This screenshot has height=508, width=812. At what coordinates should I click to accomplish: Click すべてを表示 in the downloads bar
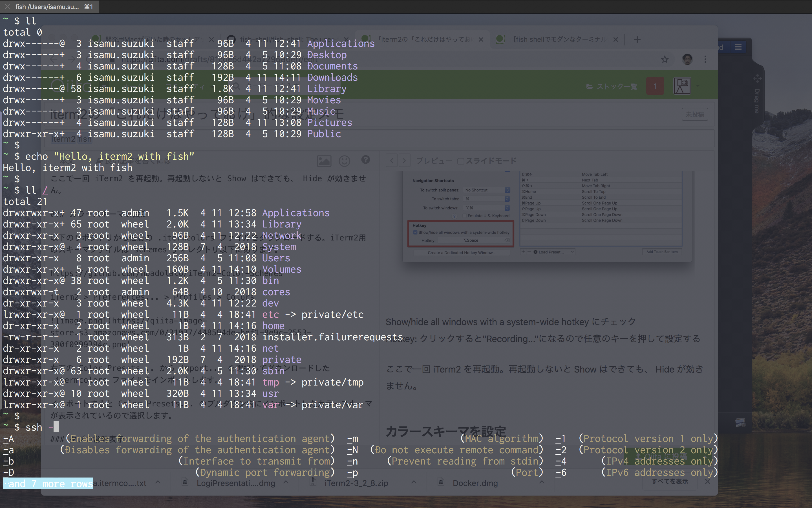(670, 481)
